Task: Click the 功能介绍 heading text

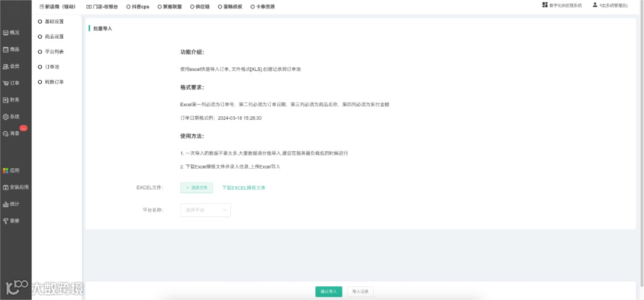Action: pyautogui.click(x=192, y=52)
